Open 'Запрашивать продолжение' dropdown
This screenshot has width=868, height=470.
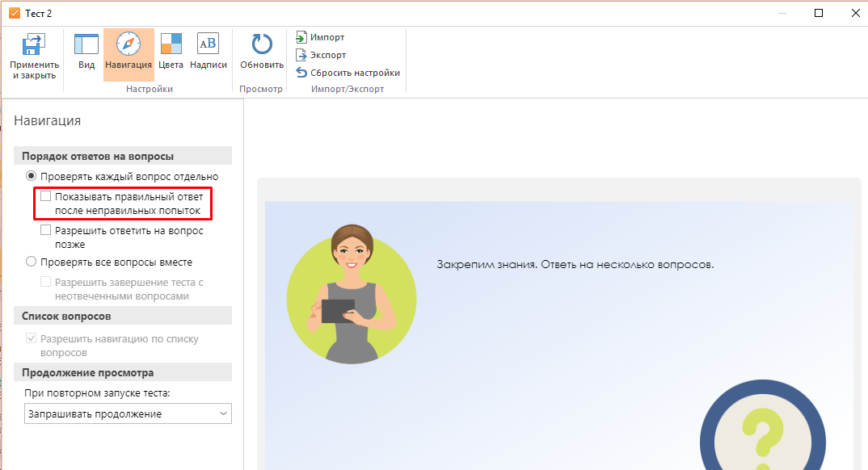[128, 413]
